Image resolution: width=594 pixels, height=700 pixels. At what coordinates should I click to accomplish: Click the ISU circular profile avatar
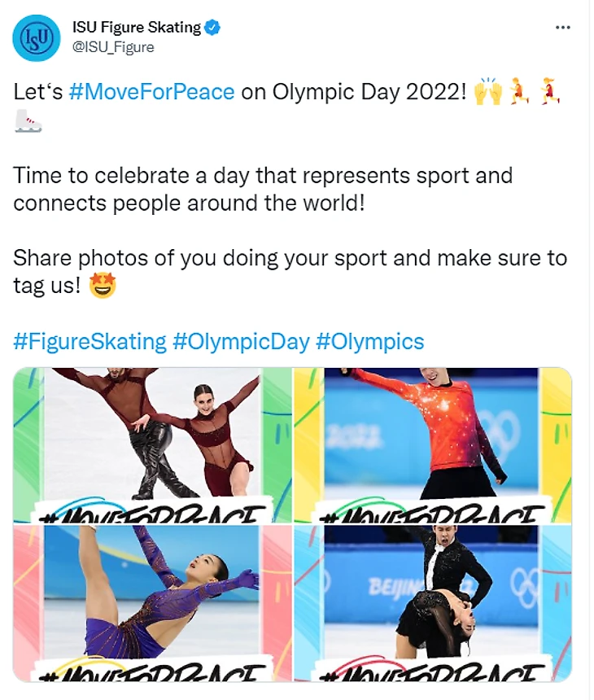tap(36, 37)
